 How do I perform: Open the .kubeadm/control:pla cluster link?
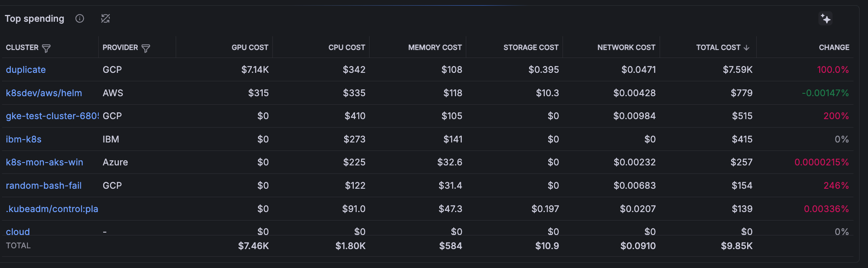(52, 209)
